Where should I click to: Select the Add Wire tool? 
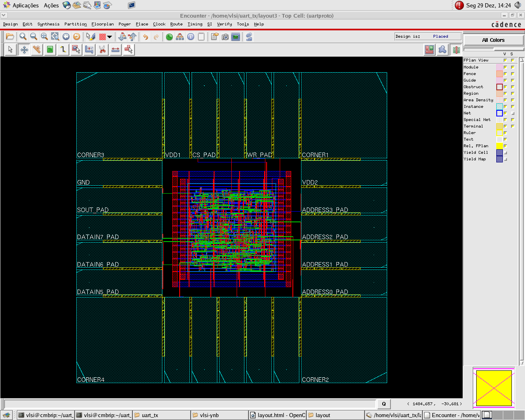[x=63, y=50]
